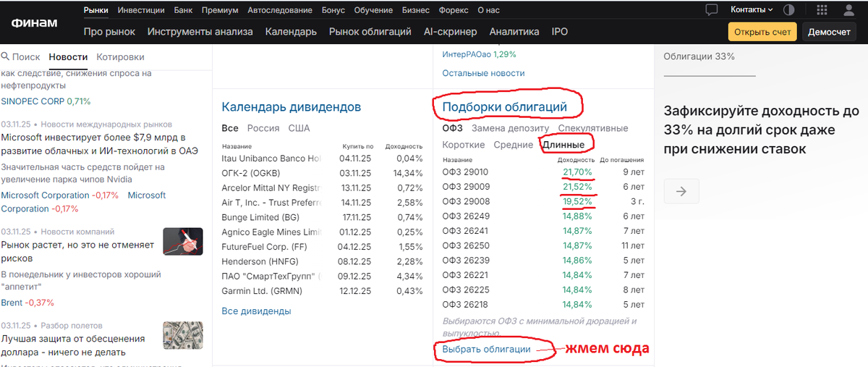Click the search magnifier Поиск
This screenshot has width=868, height=367.
[x=20, y=56]
